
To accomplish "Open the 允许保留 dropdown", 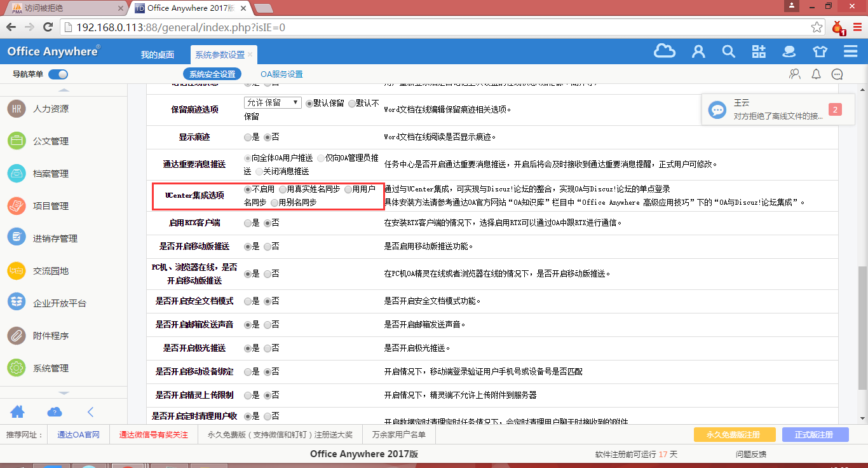I will (273, 102).
